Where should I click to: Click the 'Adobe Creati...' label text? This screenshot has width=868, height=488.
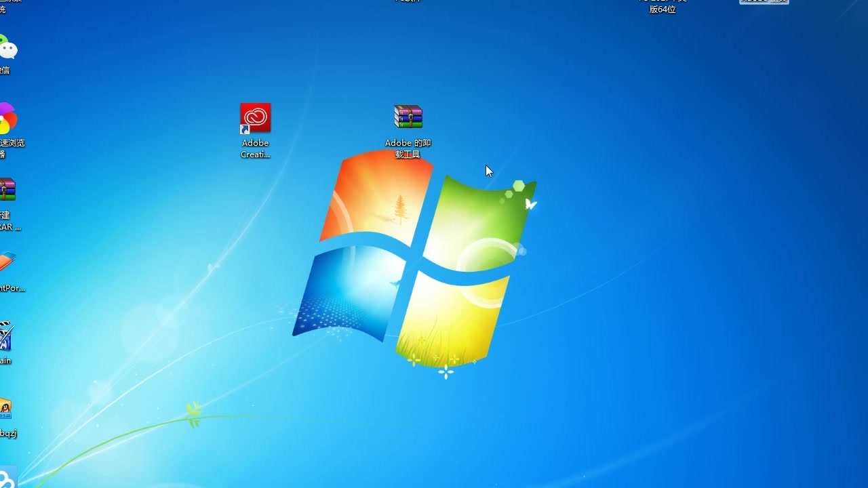point(256,148)
